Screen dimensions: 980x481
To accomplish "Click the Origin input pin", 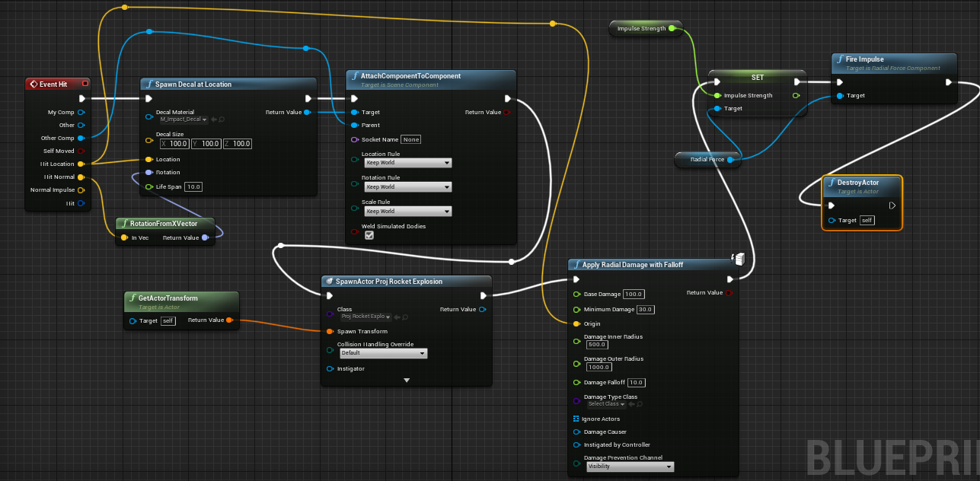I will pos(576,323).
